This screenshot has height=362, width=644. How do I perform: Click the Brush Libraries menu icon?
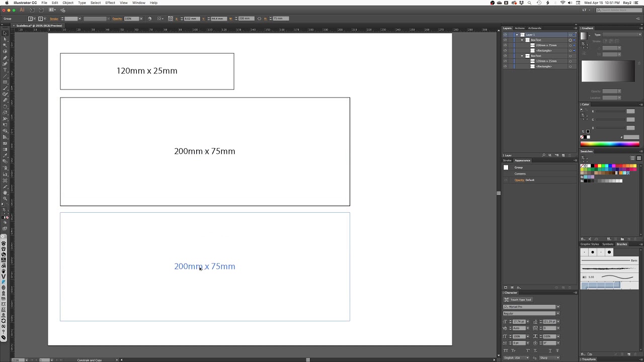coord(583,354)
